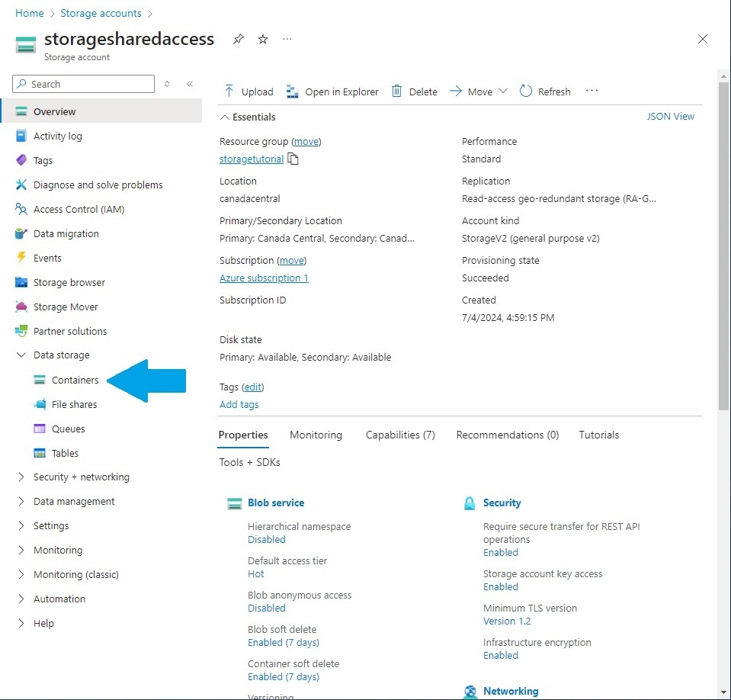Open Containers under Data storage

click(x=75, y=380)
